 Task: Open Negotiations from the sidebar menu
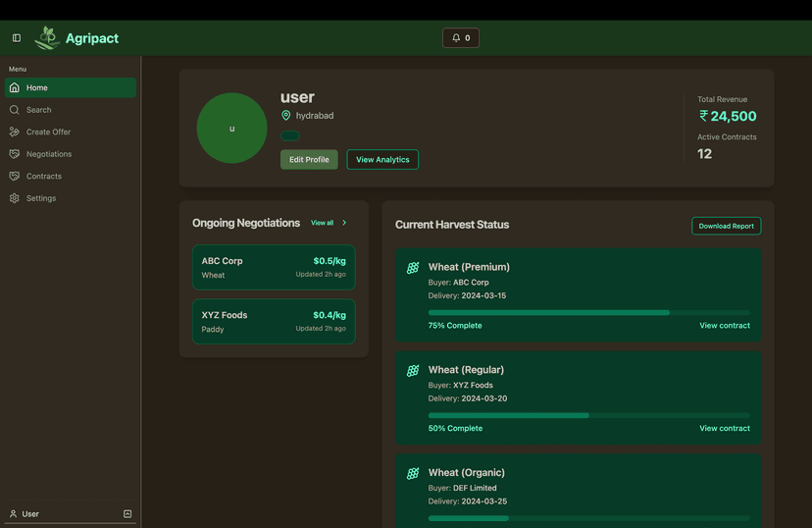49,154
